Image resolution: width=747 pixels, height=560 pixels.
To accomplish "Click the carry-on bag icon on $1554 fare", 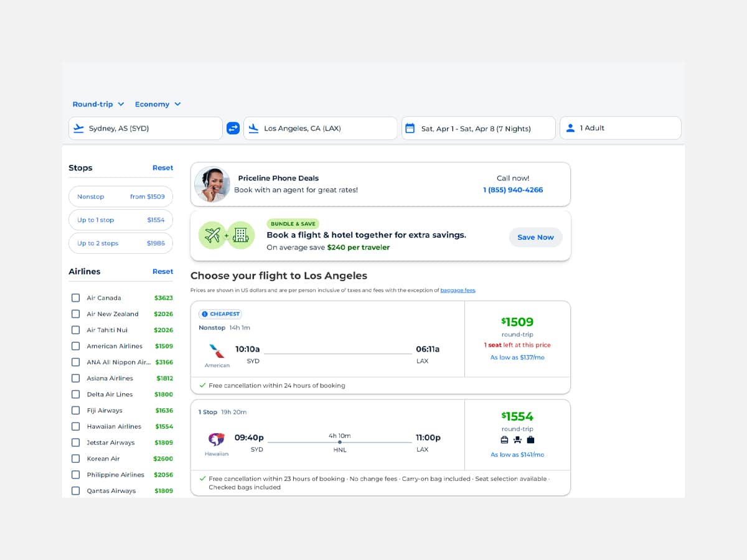I will coord(504,440).
